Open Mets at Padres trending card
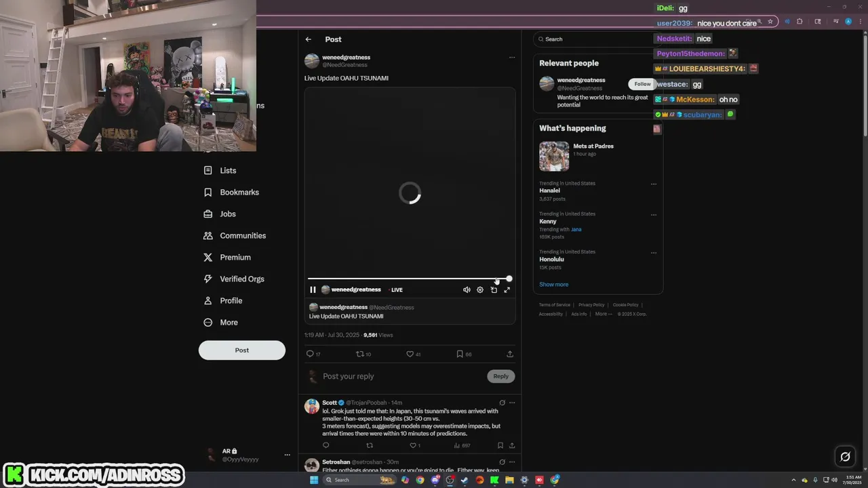 point(597,156)
